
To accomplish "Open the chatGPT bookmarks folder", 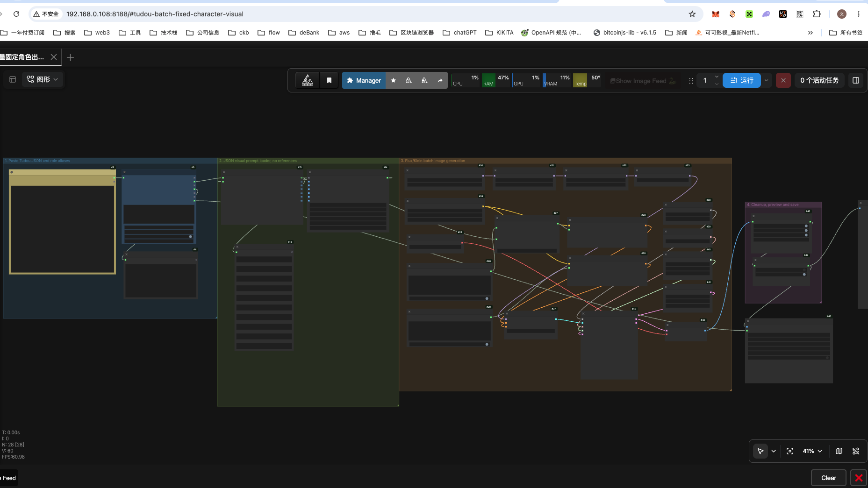I will click(x=459, y=33).
